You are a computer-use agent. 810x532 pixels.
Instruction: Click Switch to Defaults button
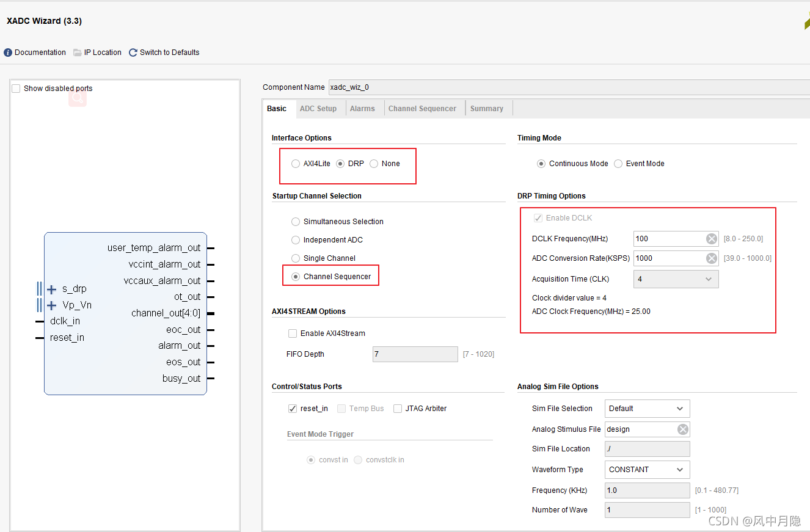click(x=169, y=53)
